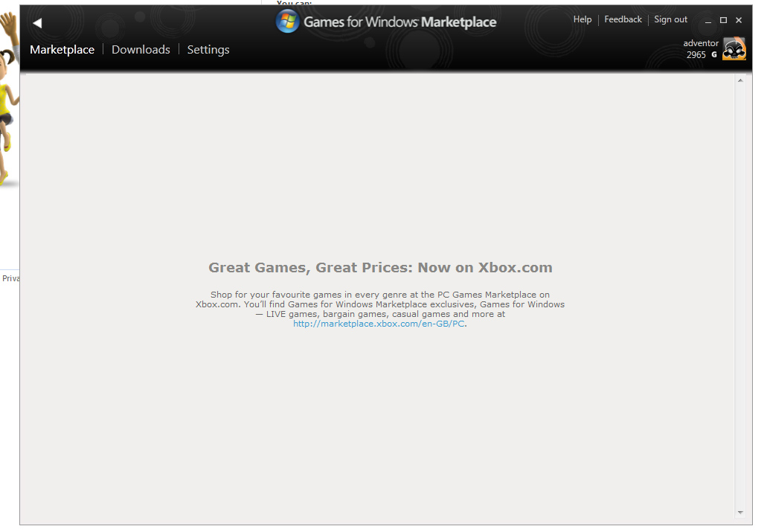This screenshot has height=532, width=767.
Task: Open the adventor gamer picture avatar
Action: pyautogui.click(x=734, y=49)
